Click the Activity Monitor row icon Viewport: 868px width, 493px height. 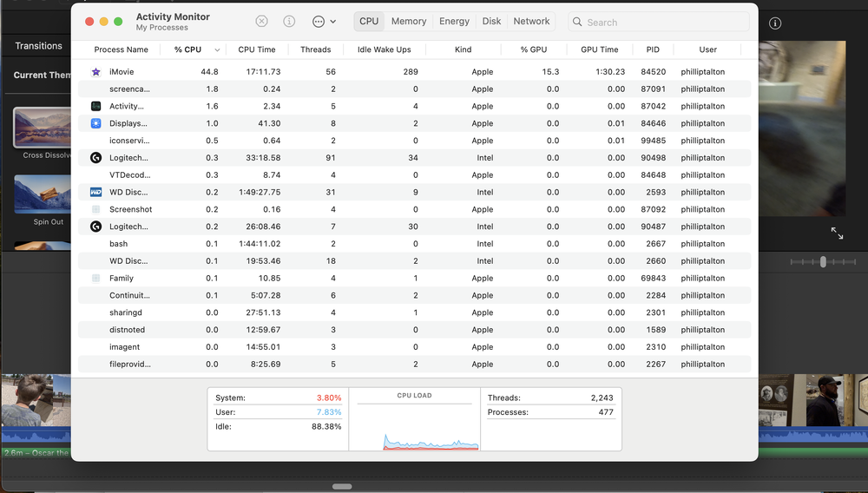(x=95, y=106)
